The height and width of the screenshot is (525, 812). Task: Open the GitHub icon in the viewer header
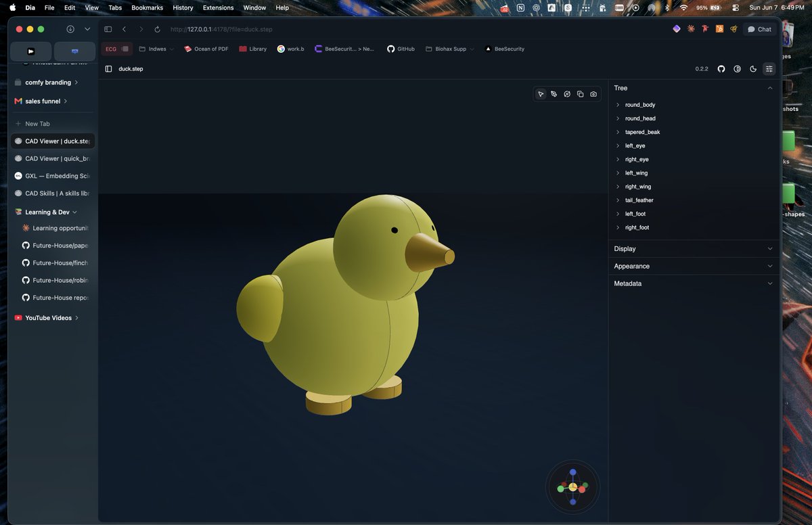click(721, 69)
